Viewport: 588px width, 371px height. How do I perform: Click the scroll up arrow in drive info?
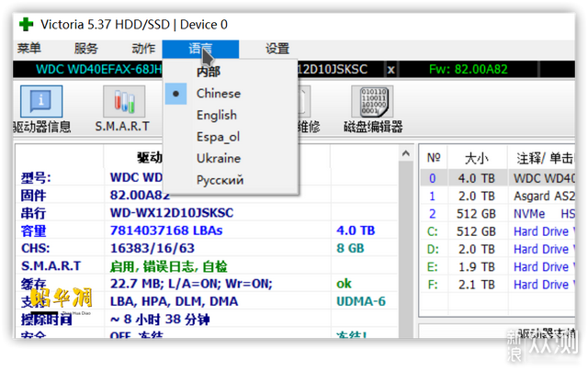tap(406, 153)
